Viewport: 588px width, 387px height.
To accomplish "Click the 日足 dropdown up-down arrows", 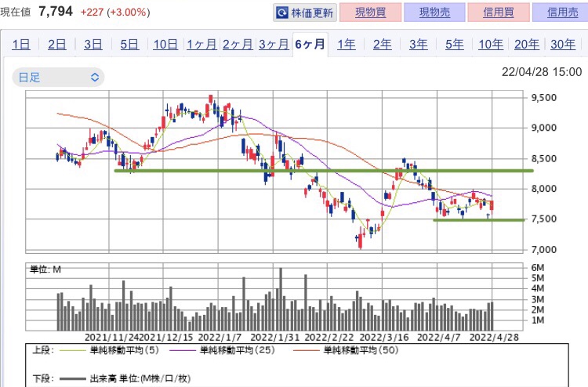I will coord(95,78).
